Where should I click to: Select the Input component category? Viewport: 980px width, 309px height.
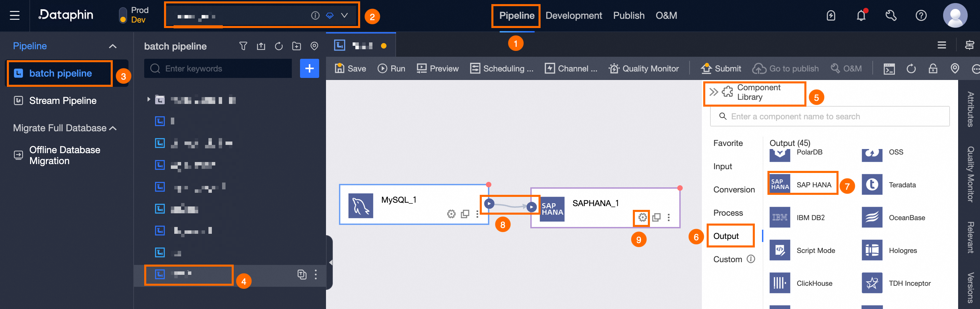tap(722, 167)
